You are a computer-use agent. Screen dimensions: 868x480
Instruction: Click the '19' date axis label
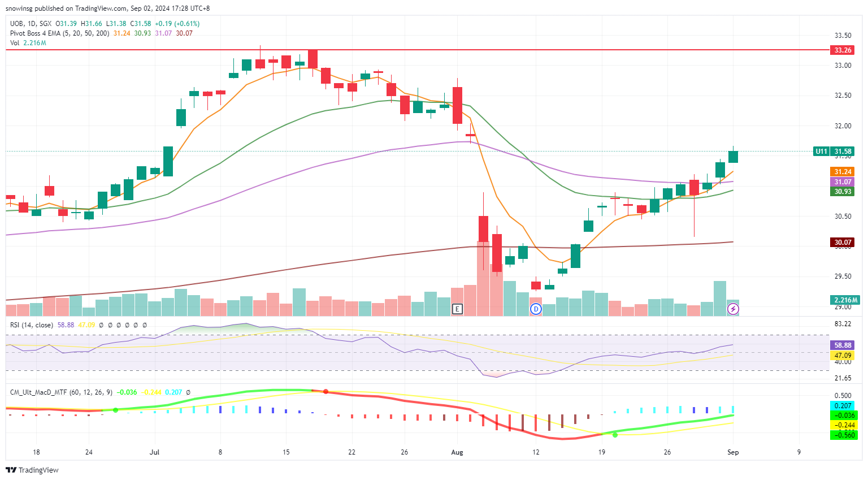pyautogui.click(x=602, y=452)
